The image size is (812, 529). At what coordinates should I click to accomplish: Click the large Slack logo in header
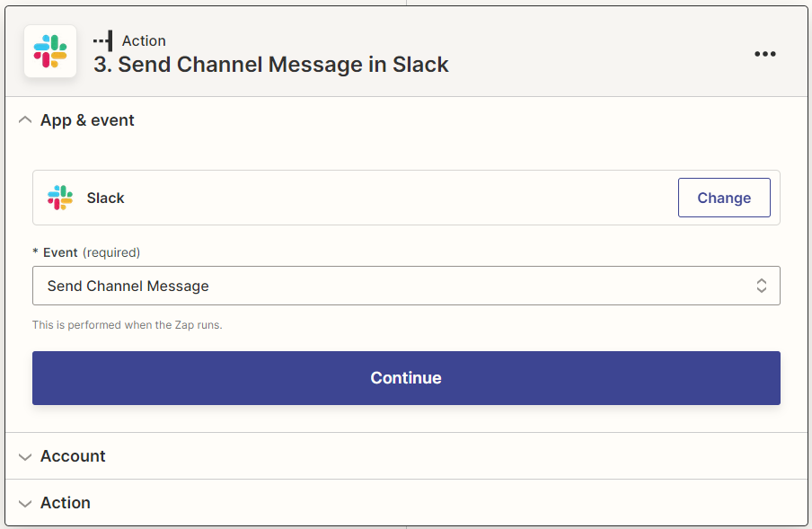point(50,51)
